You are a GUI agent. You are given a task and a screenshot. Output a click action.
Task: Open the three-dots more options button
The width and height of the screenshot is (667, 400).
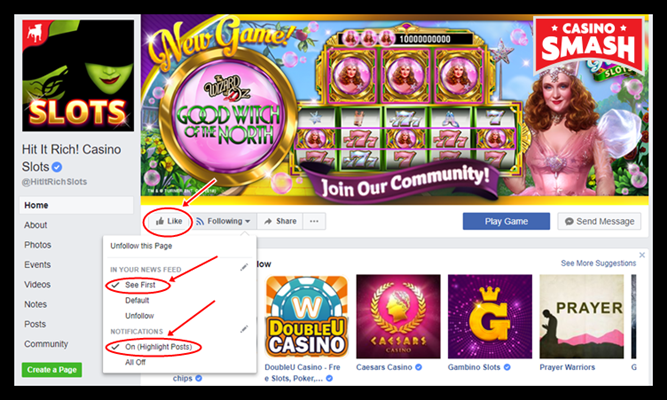click(x=314, y=221)
